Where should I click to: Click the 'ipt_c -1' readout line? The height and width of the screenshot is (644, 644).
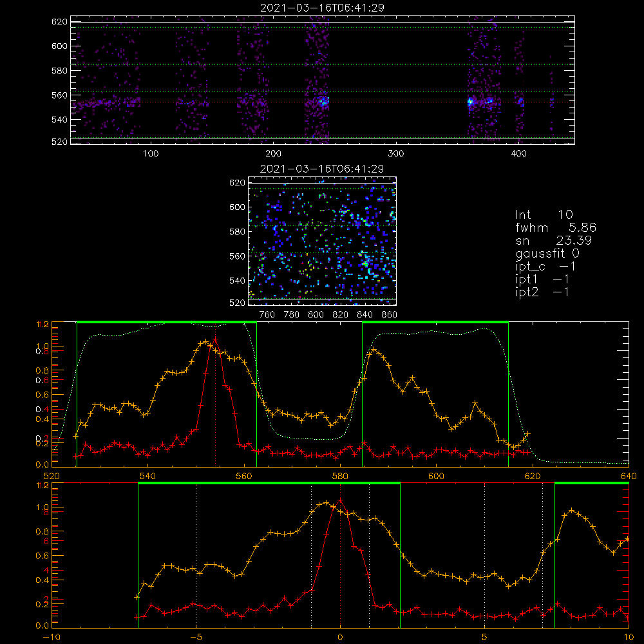pyautogui.click(x=545, y=267)
